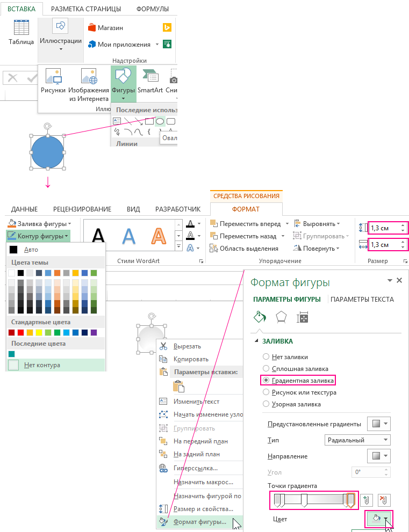The width and height of the screenshot is (409, 532).
Task: Select the Оval shape in recent shapes
Action: click(x=160, y=121)
